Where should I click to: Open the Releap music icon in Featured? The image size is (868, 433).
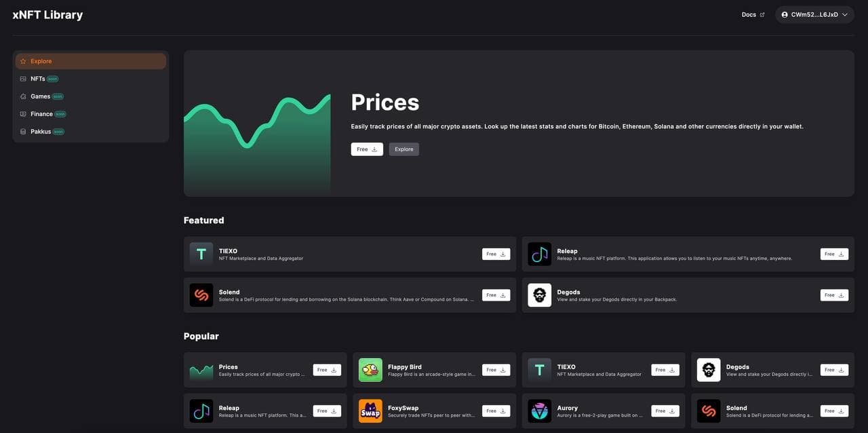540,254
